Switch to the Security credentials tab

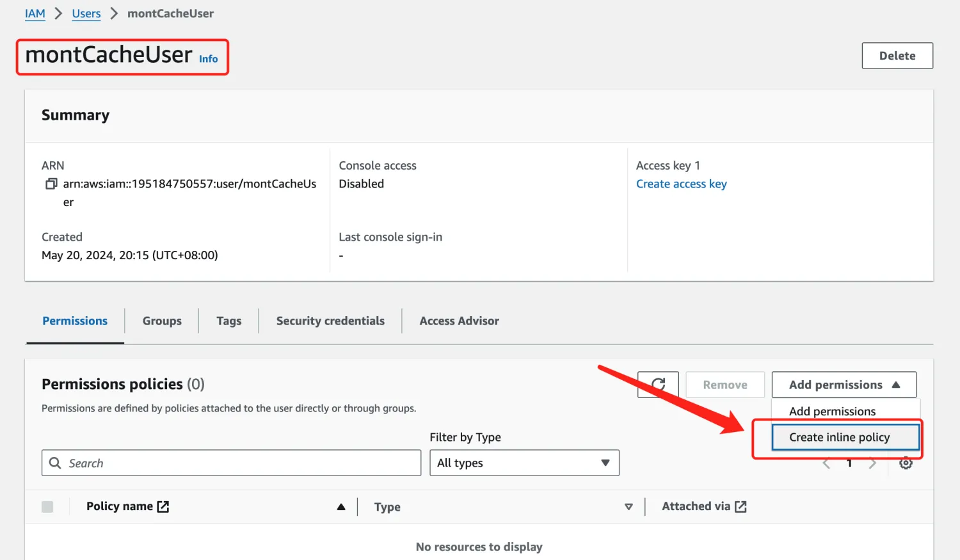point(330,321)
